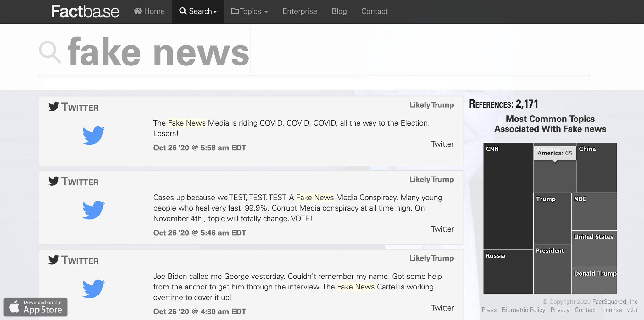This screenshot has height=320, width=644.
Task: Open the FactSquared, Inc link
Action: 615,302
